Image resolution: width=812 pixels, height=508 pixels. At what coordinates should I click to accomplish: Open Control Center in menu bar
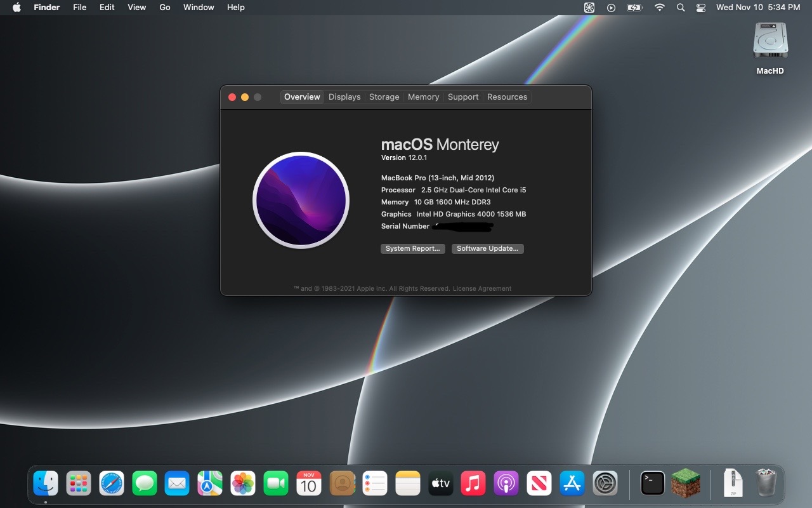[701, 8]
